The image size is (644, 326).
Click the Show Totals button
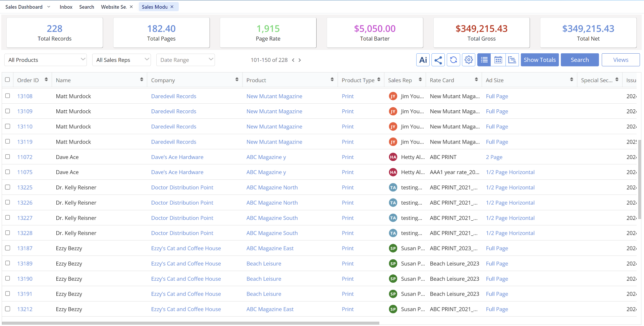(540, 60)
